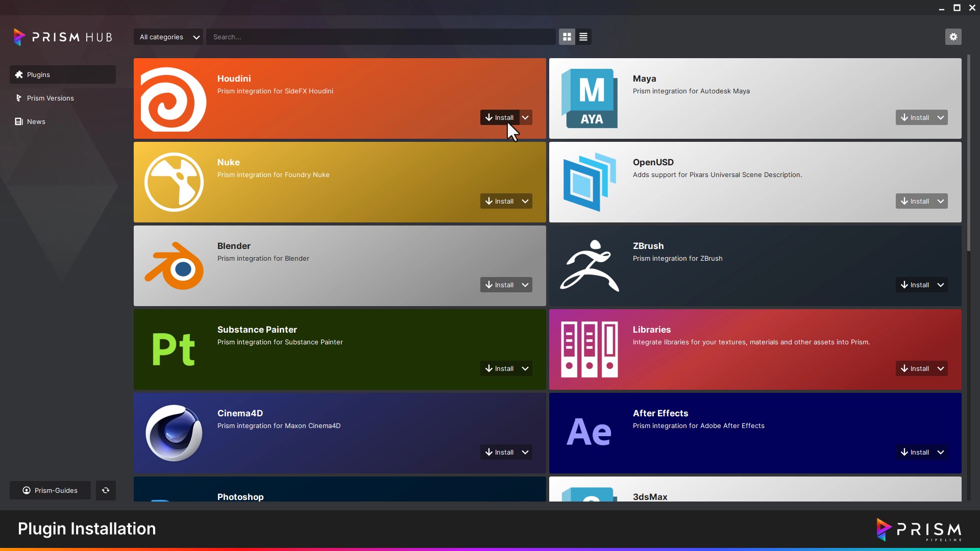Open the Prism-Guides button
980x551 pixels.
[x=50, y=490]
